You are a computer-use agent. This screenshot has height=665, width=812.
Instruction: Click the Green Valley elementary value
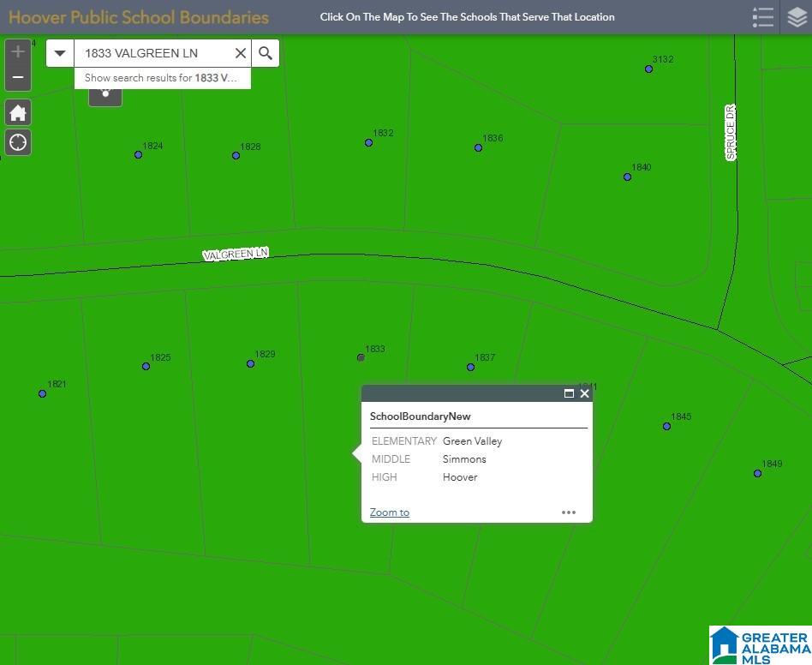pos(472,441)
